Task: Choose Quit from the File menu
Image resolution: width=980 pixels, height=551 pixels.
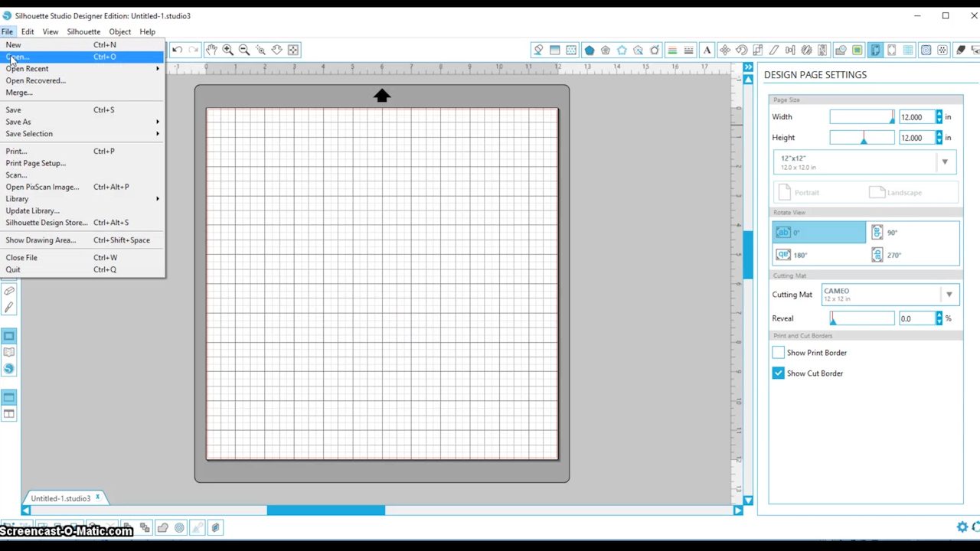Action: (82, 269)
